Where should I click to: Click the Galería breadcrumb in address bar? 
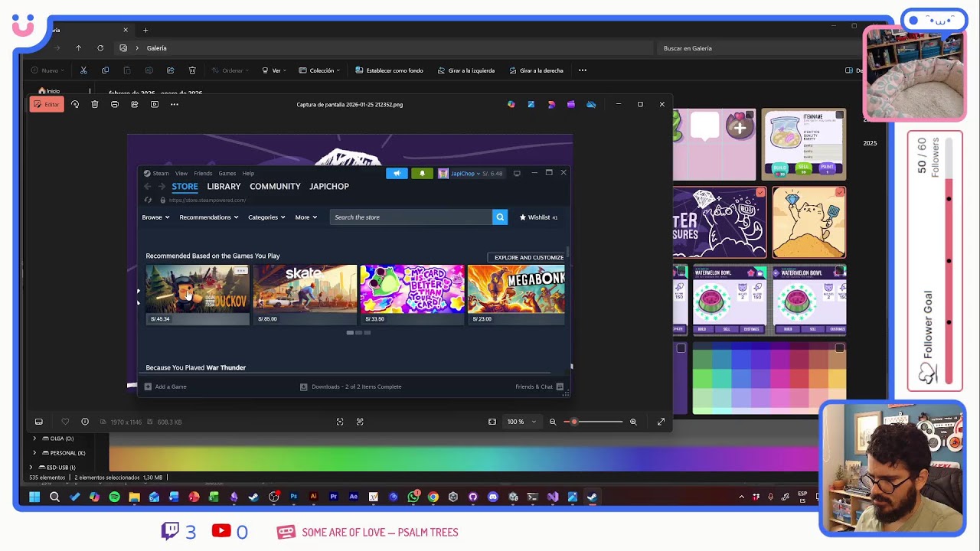pyautogui.click(x=157, y=48)
